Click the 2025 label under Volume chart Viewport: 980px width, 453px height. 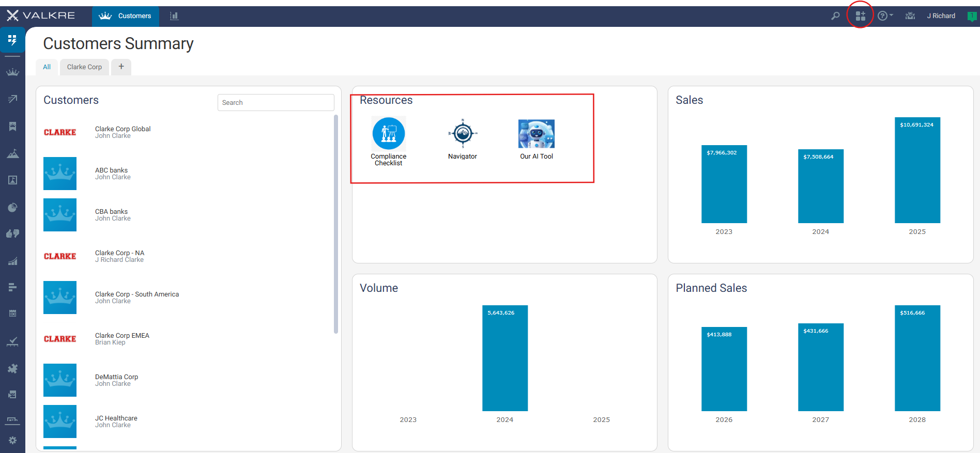tap(601, 420)
